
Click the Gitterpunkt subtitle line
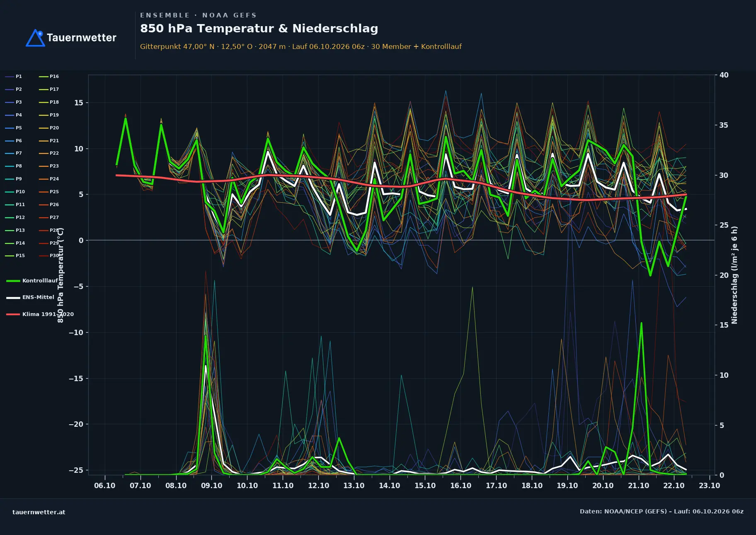point(301,46)
